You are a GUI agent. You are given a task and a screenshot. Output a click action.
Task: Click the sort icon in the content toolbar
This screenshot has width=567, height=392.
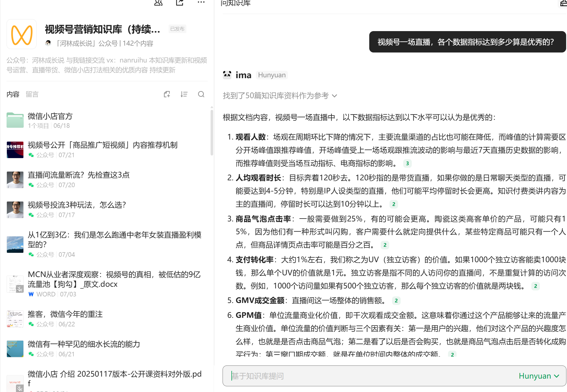coord(184,94)
